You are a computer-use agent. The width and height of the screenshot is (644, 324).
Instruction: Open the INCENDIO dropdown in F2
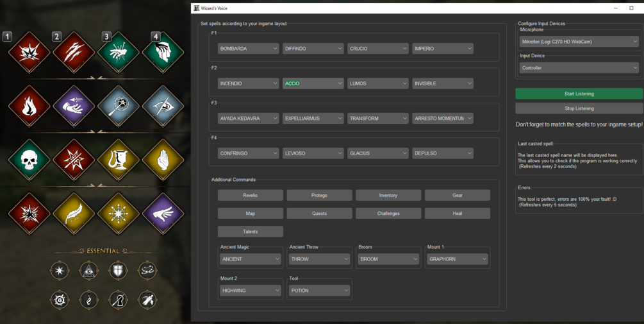coord(249,83)
